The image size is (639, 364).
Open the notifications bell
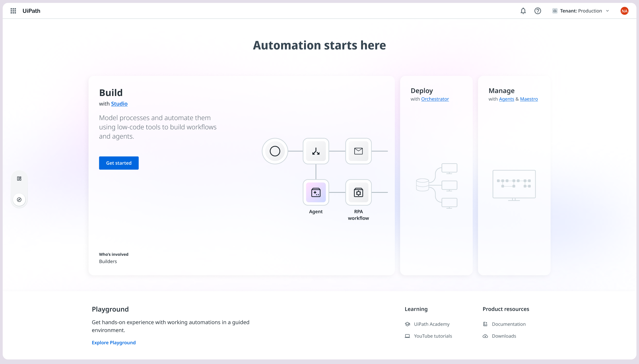pos(523,11)
